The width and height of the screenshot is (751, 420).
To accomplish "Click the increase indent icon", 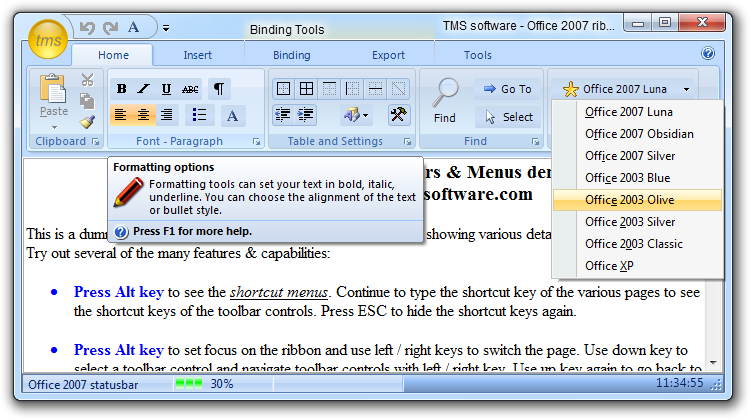I will click(x=305, y=115).
